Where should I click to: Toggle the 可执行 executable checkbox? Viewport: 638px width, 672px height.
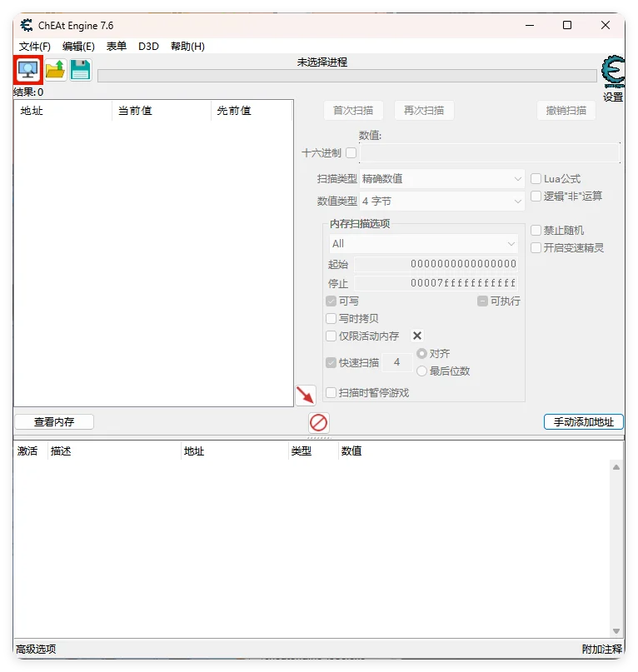click(x=482, y=301)
